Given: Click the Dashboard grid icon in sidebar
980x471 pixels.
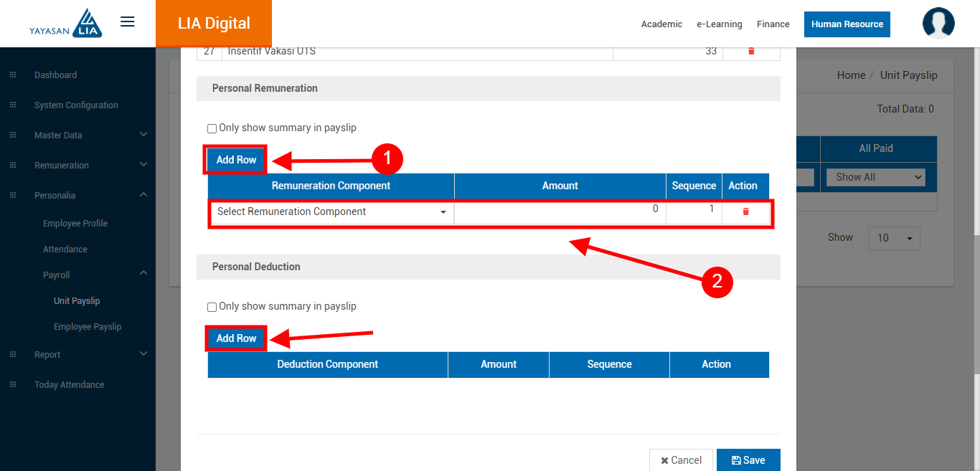Looking at the screenshot, I should coord(12,75).
